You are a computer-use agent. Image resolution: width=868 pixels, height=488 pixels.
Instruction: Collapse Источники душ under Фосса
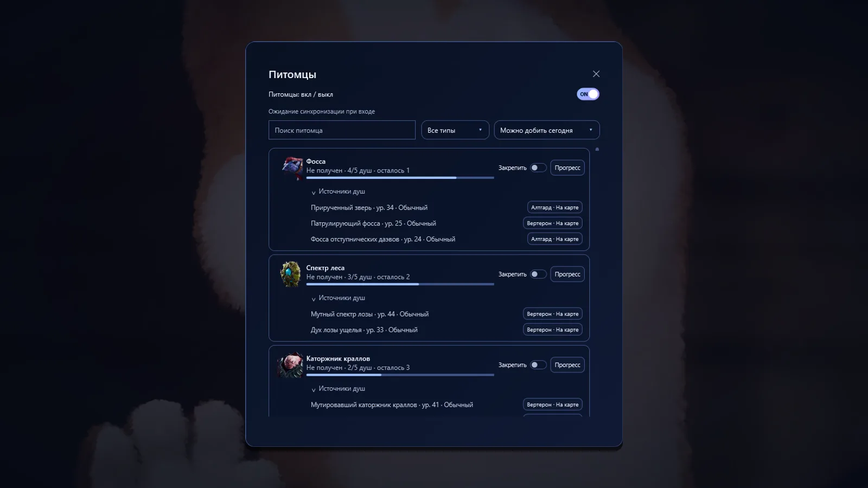coord(338,191)
